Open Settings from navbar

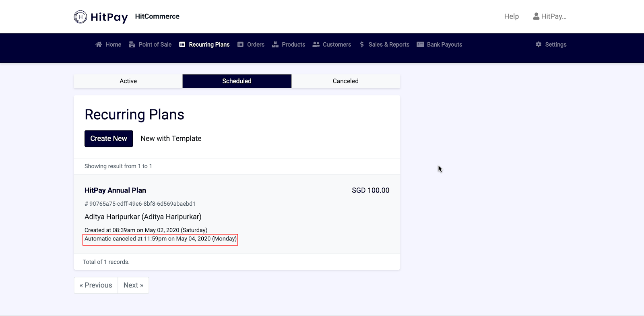[x=551, y=45]
